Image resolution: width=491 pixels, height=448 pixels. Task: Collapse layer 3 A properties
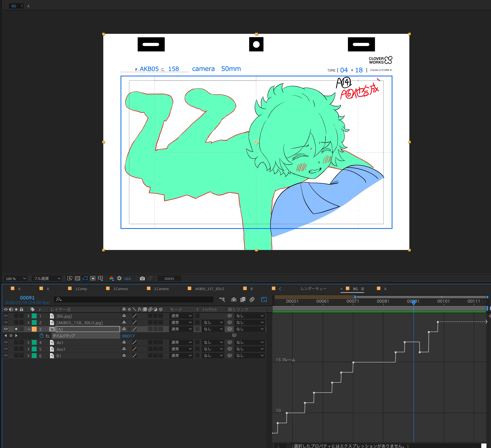pyautogui.click(x=29, y=329)
